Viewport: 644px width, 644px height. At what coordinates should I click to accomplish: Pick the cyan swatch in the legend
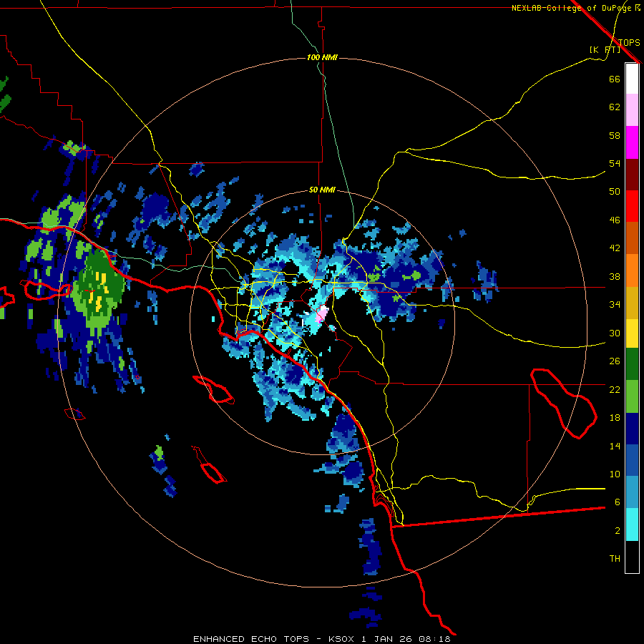(632, 525)
